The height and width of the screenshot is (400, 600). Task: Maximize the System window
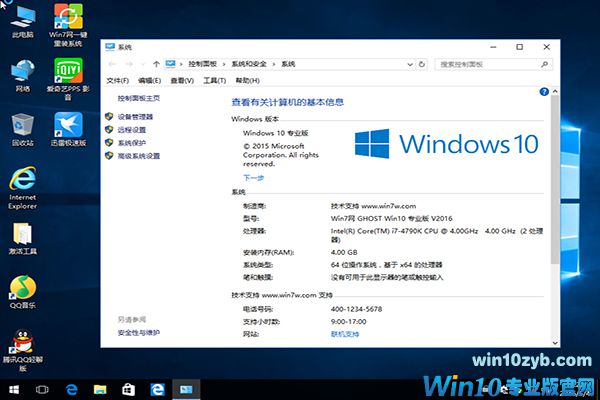coord(519,47)
